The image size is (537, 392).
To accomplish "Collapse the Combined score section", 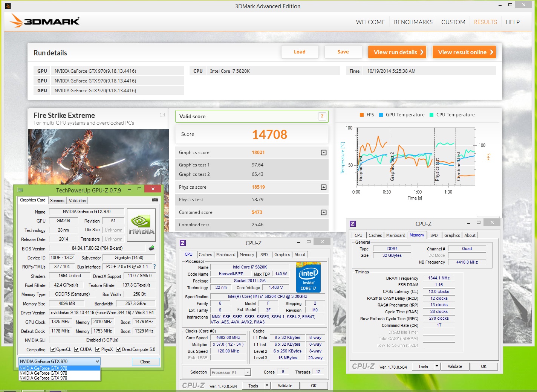I will coord(323,212).
